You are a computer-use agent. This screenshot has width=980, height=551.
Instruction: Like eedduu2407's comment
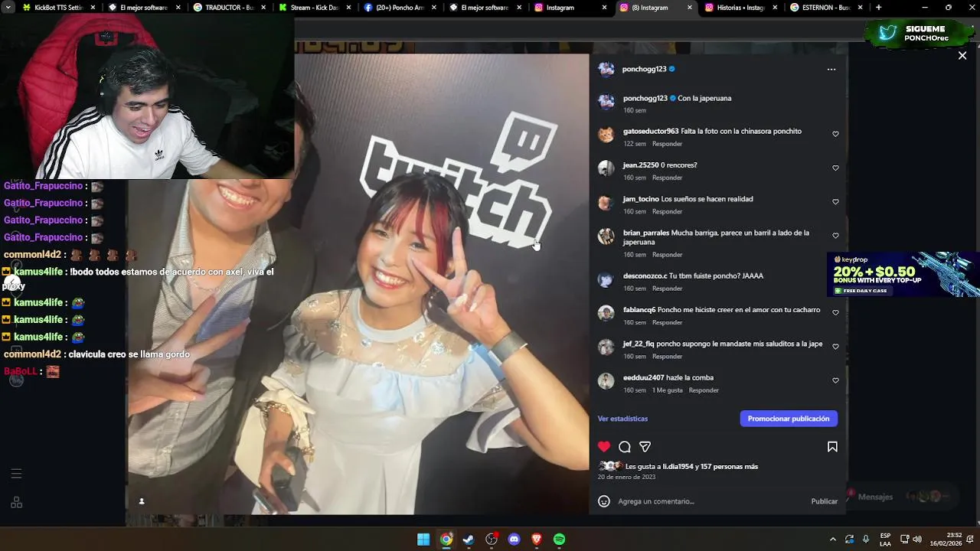coord(835,380)
